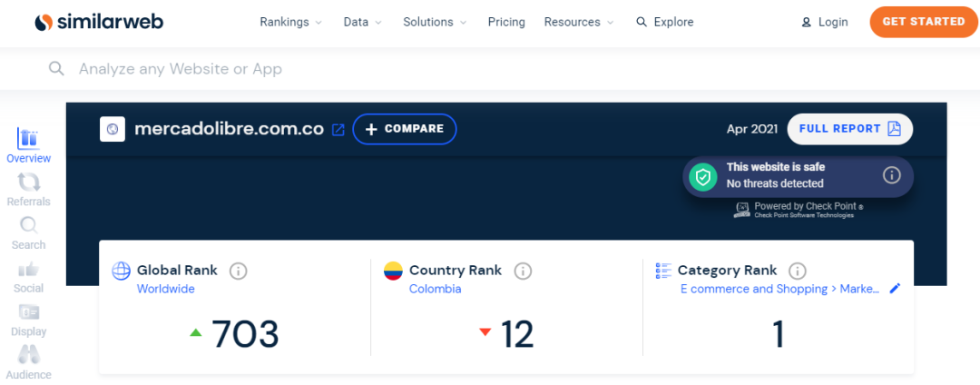
Task: Click the Similarweb logo
Action: coord(100,22)
